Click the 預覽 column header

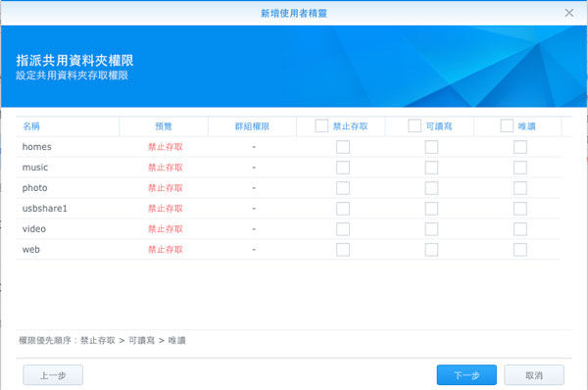tap(164, 126)
